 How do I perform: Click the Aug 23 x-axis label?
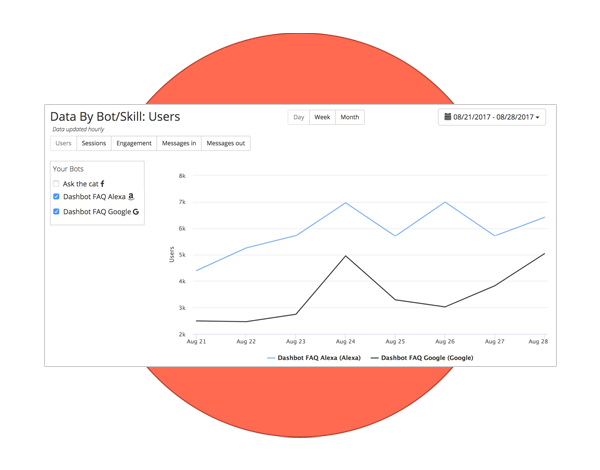296,341
